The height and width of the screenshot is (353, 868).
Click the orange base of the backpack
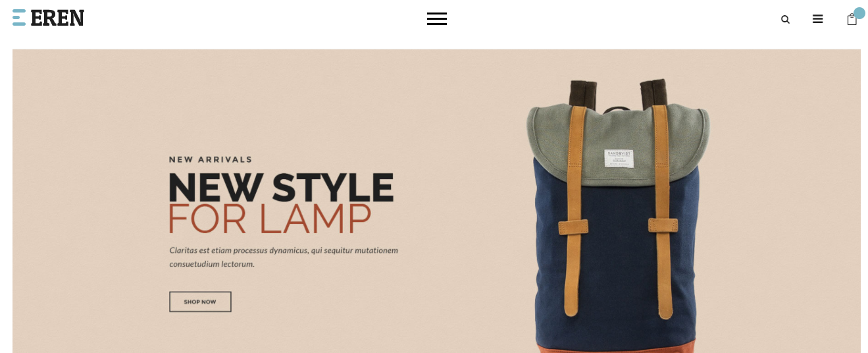click(619, 348)
